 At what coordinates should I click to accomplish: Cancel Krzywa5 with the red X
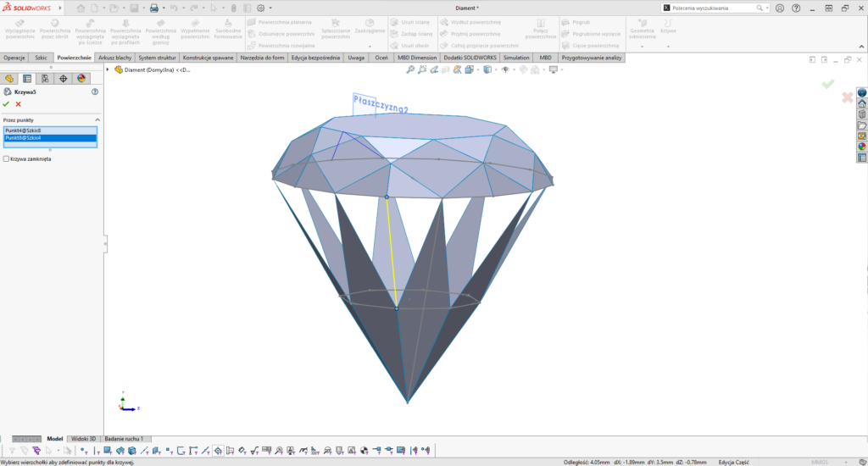click(18, 104)
